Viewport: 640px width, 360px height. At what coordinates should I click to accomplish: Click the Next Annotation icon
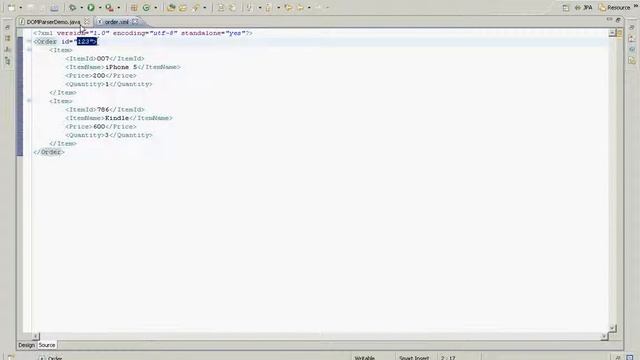pos(250,8)
